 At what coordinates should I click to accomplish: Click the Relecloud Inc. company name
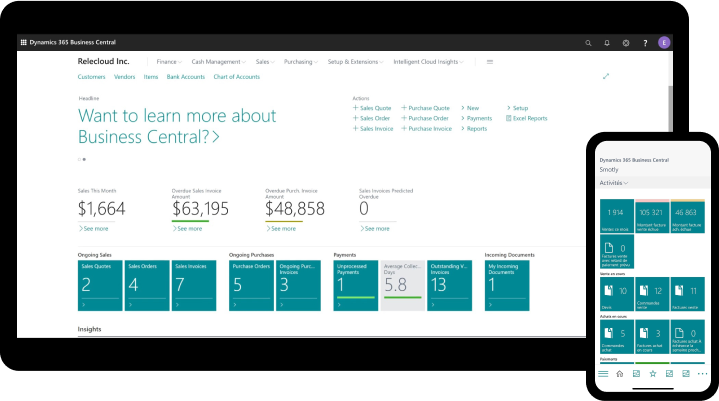103,61
